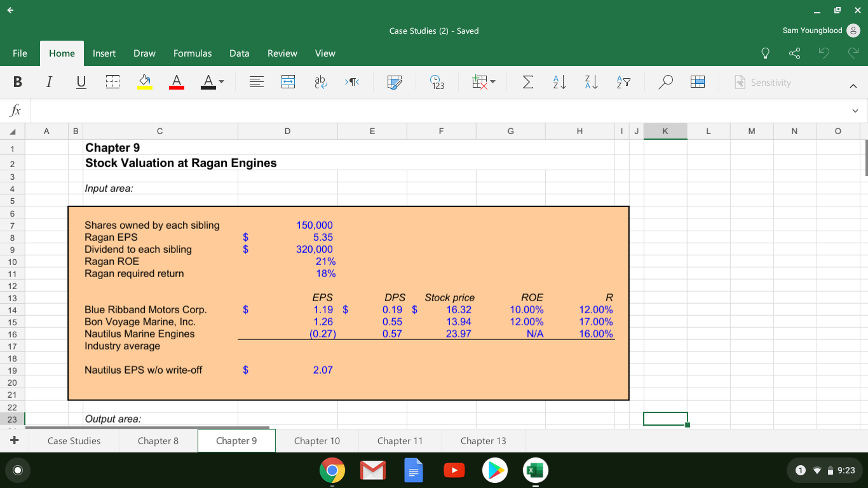868x488 pixels.
Task: Open the Chapter 13 sheet tab
Action: 484,441
